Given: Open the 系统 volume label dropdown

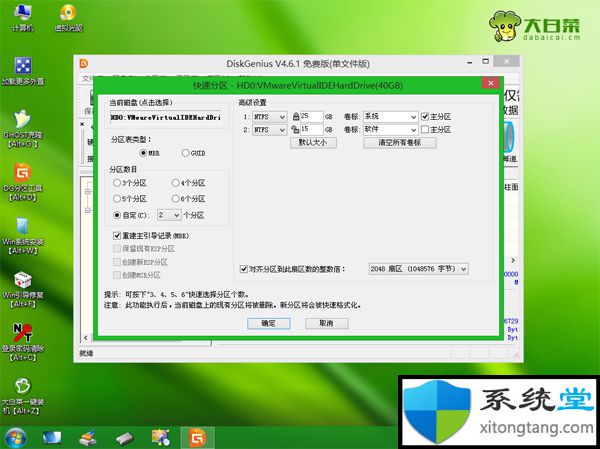Looking at the screenshot, I should (390, 117).
